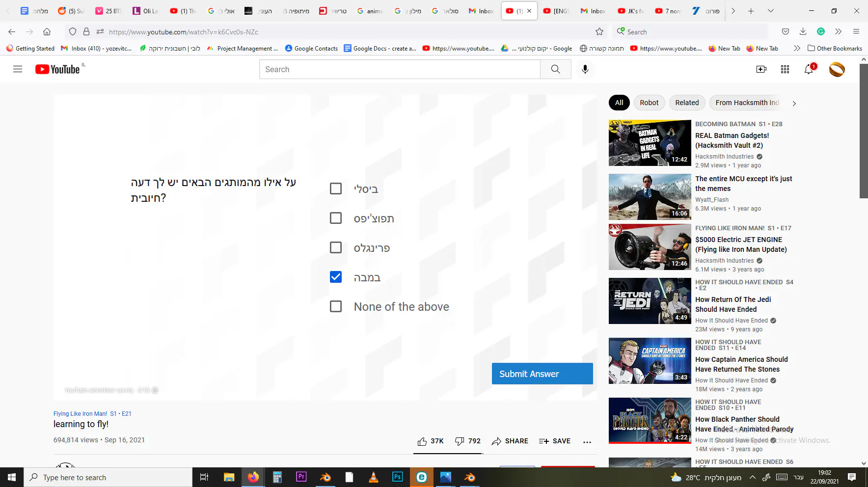
Task: Tick the ביסלי survey checkbox
Action: coord(336,189)
